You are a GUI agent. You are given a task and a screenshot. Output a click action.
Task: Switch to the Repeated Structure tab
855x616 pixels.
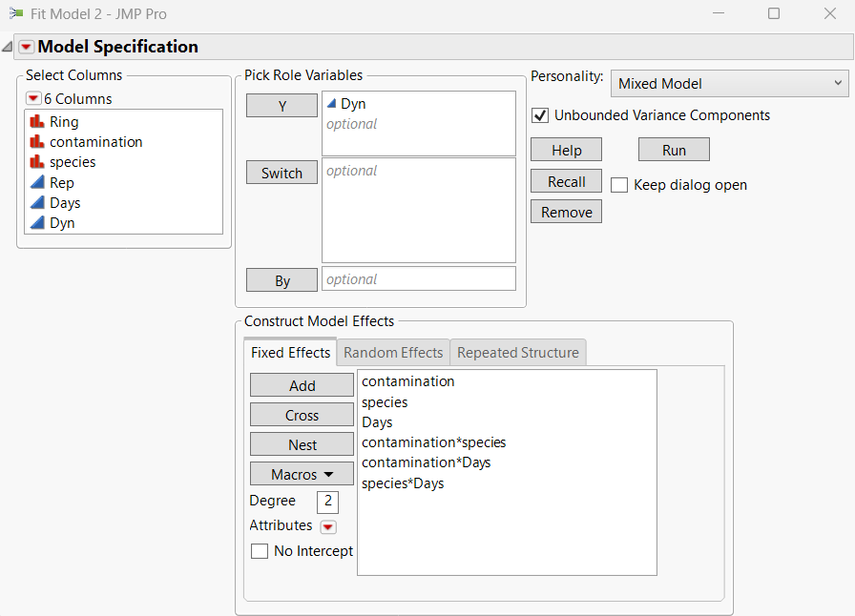[x=517, y=353]
